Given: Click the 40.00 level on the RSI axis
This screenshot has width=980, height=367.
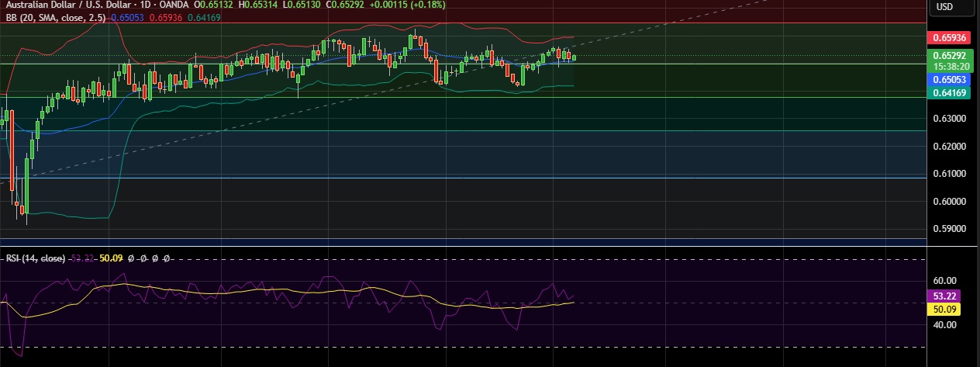Looking at the screenshot, I should point(945,325).
